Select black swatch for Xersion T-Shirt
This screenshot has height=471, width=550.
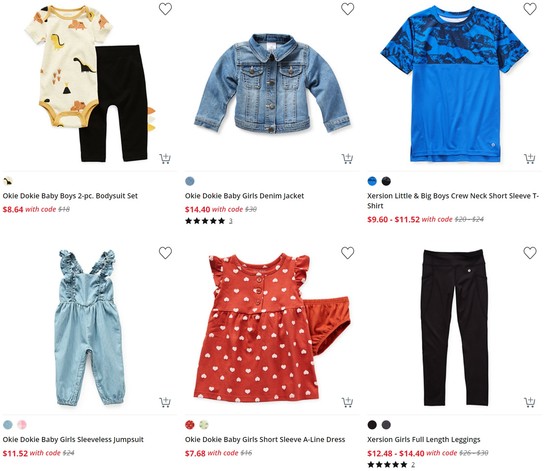386,181
